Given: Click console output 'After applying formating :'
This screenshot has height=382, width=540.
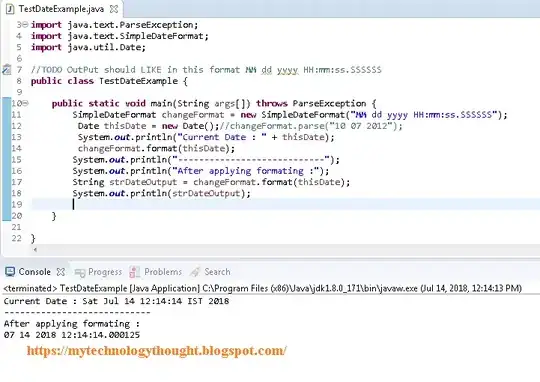Looking at the screenshot, I should [72, 324].
